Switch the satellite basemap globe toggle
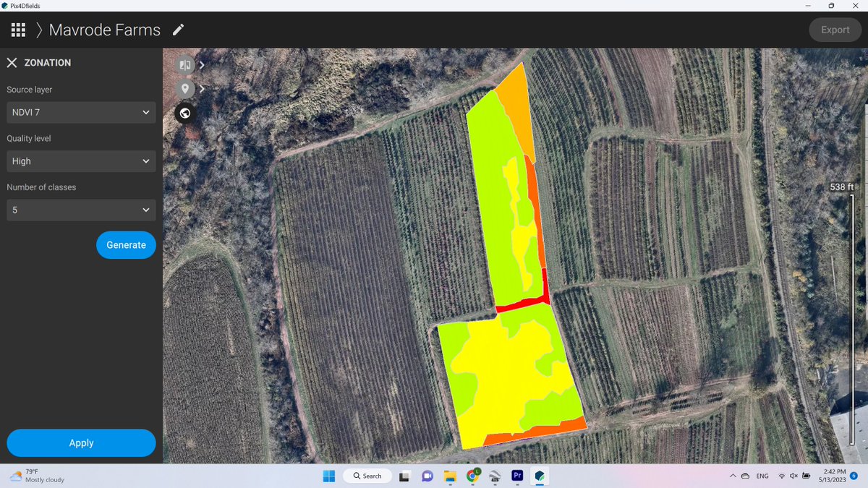The height and width of the screenshot is (488, 868). 184,113
